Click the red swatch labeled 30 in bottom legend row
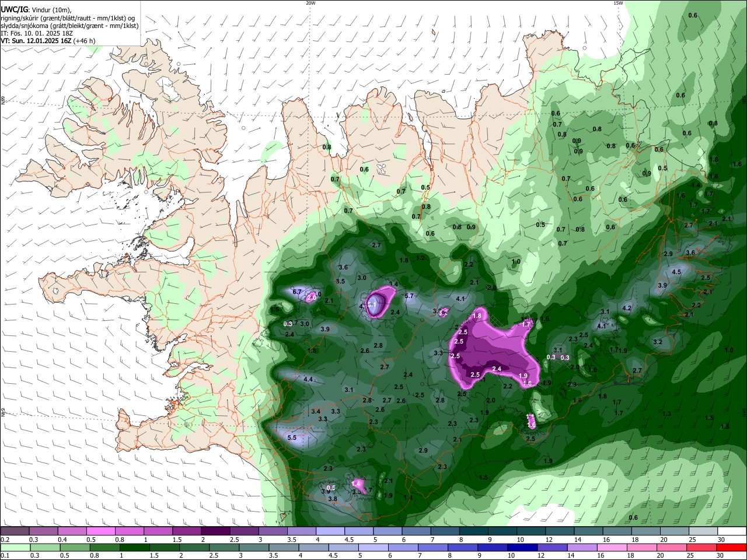Image resolution: width=747 pixels, height=560 pixels. 731,547
